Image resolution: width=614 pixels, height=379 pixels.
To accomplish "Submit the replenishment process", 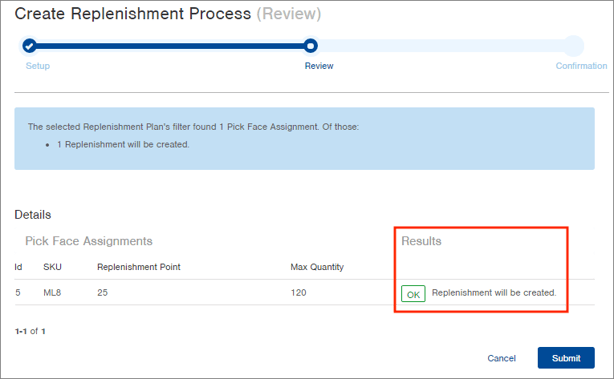I will pyautogui.click(x=566, y=358).
